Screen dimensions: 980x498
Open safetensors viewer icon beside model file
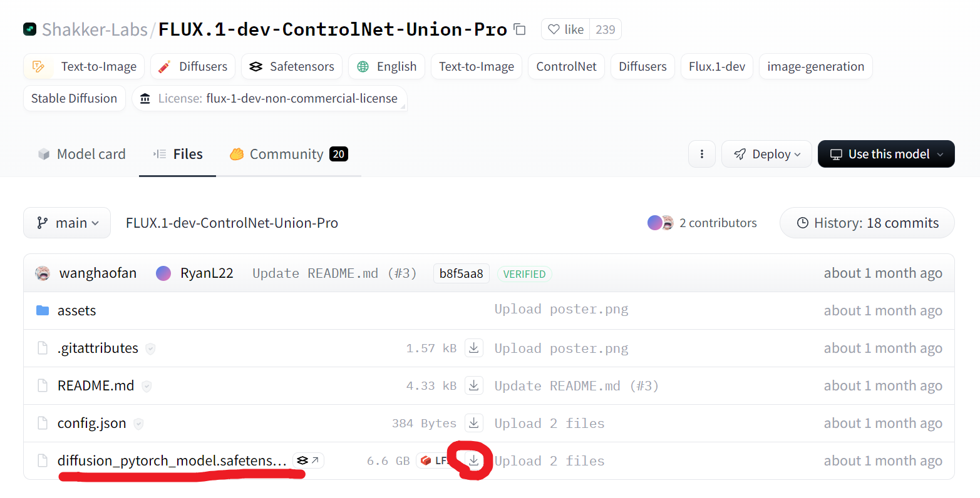[x=308, y=460]
